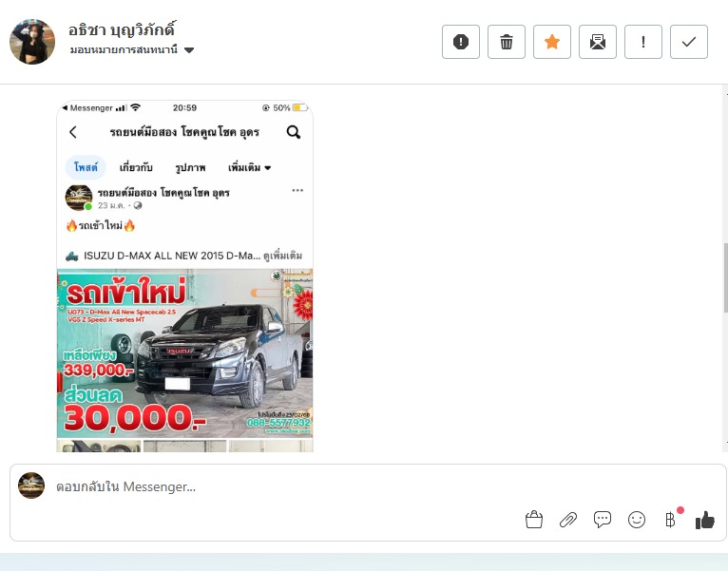This screenshot has height=571, width=728.
Task: Click the โพสต์ tab in the screenshot
Action: [86, 167]
